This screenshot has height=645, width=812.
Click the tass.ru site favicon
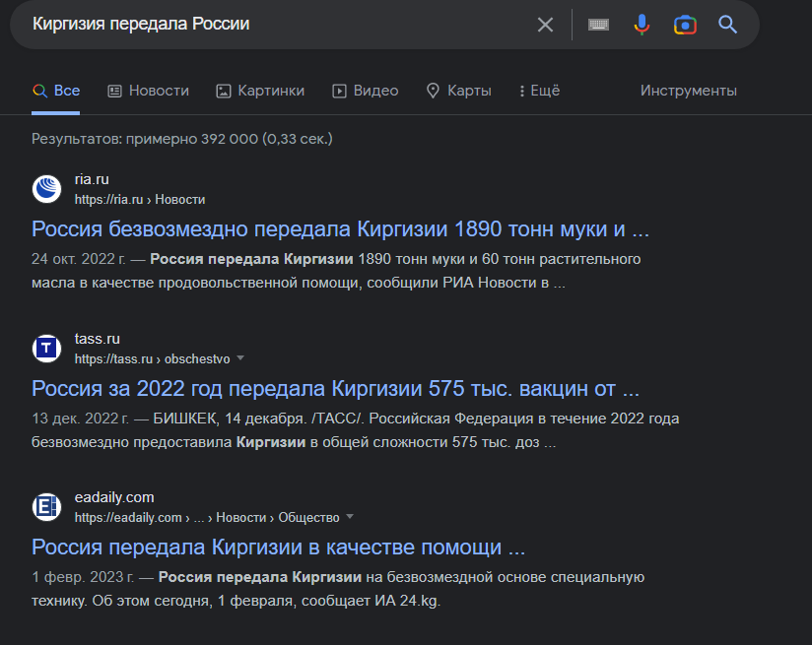click(x=46, y=349)
